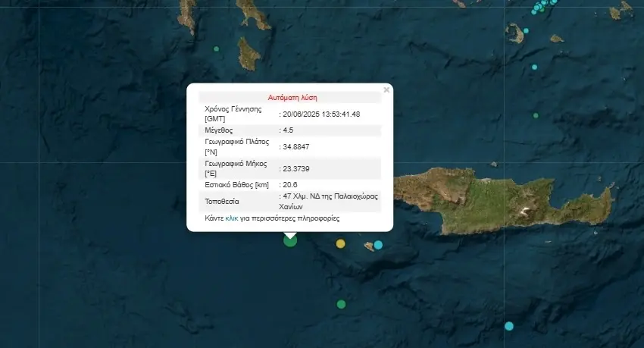Image resolution: width=644 pixels, height=348 pixels.
Task: Select the lone cyan marker south of Santorini
Action: [x=534, y=67]
